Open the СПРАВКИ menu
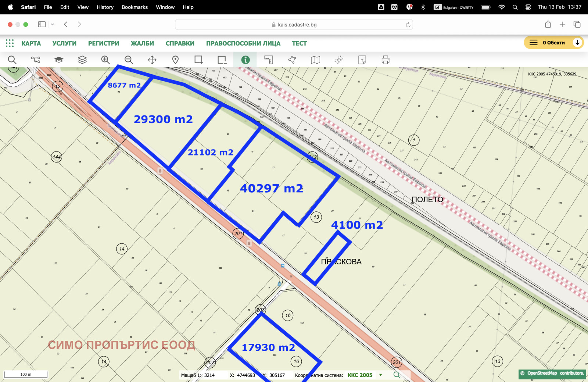588x382 pixels. click(180, 43)
